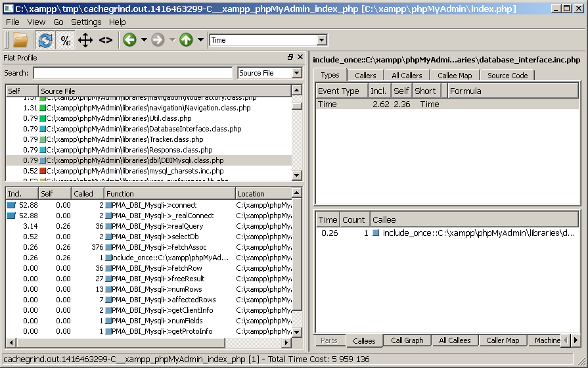588x368 pixels.
Task: Open the Source File grouping dropdown
Action: pyautogui.click(x=269, y=73)
